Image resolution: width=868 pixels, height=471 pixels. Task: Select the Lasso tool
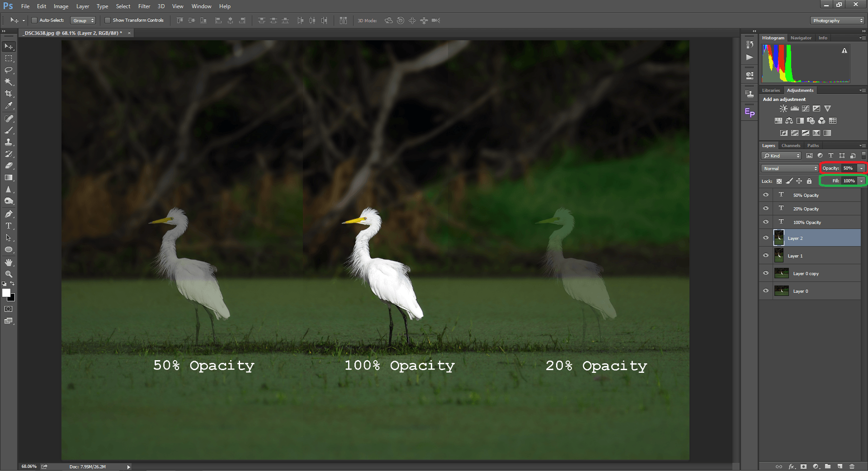point(9,70)
